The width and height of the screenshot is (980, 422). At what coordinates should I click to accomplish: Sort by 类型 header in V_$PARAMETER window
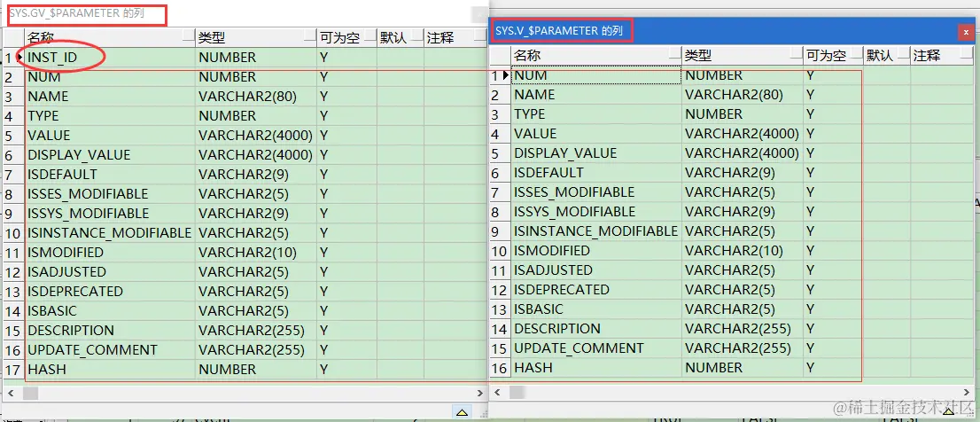(x=743, y=56)
